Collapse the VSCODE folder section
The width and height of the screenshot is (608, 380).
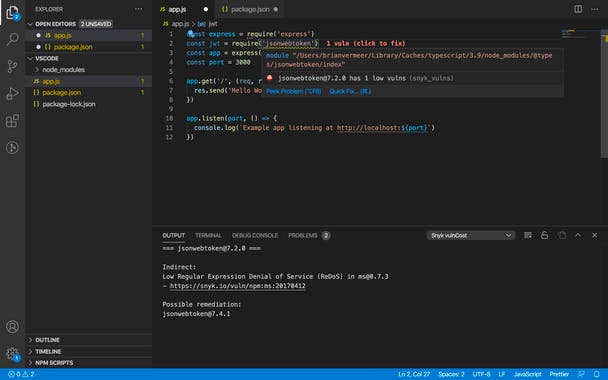(x=31, y=58)
